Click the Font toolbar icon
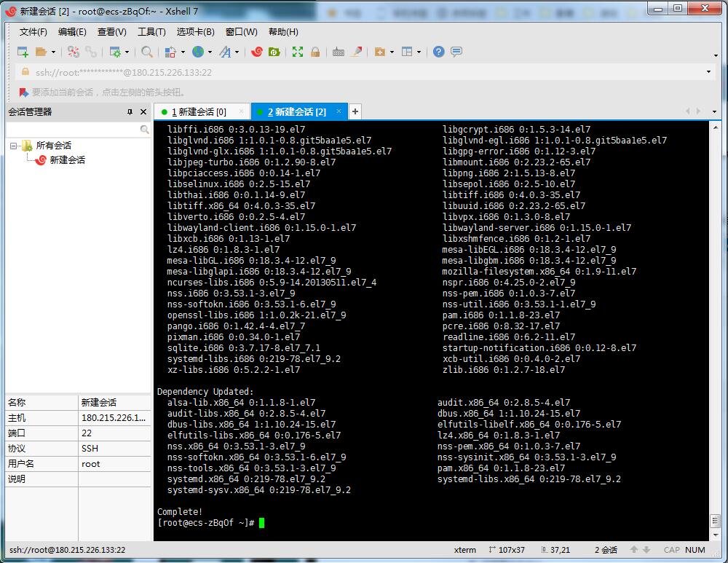This screenshot has width=728, height=563. tap(225, 52)
